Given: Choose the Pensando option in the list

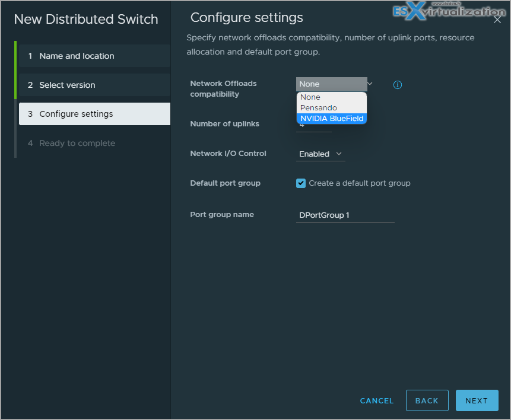Looking at the screenshot, I should [x=319, y=108].
